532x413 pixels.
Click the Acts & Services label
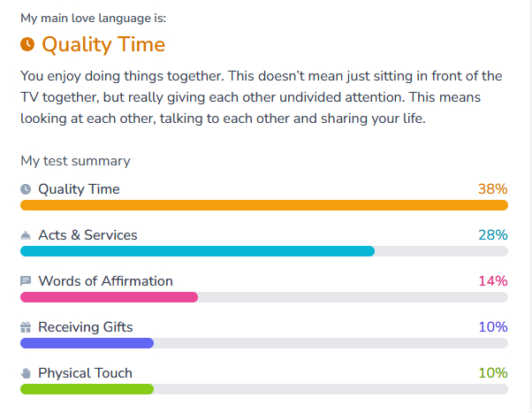tap(87, 235)
